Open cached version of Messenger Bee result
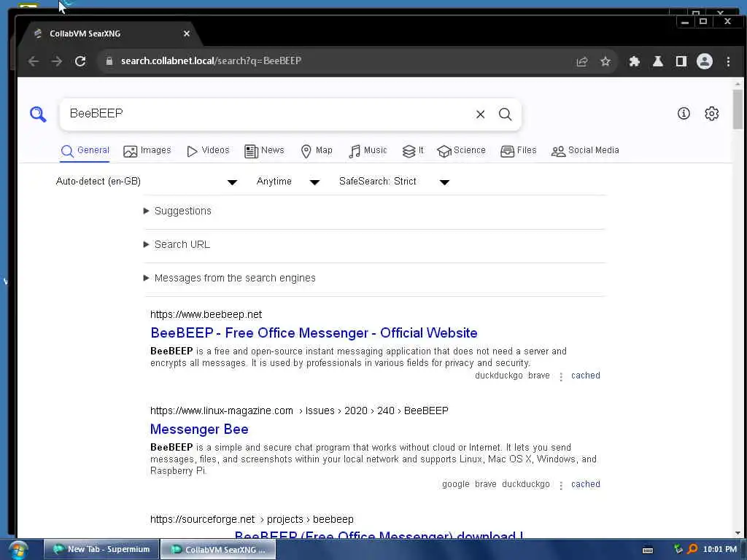The height and width of the screenshot is (560, 747). pos(586,484)
